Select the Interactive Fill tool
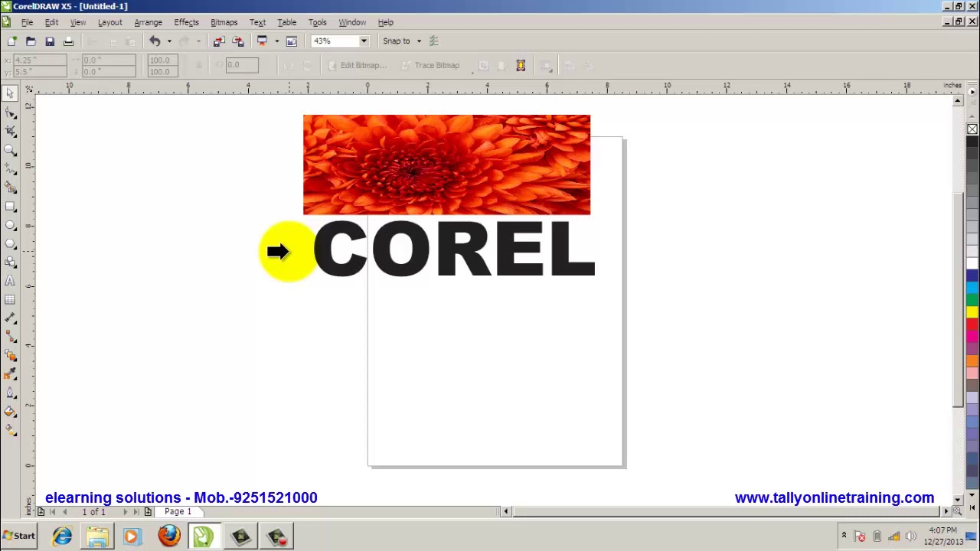The image size is (980, 551). tap(10, 431)
